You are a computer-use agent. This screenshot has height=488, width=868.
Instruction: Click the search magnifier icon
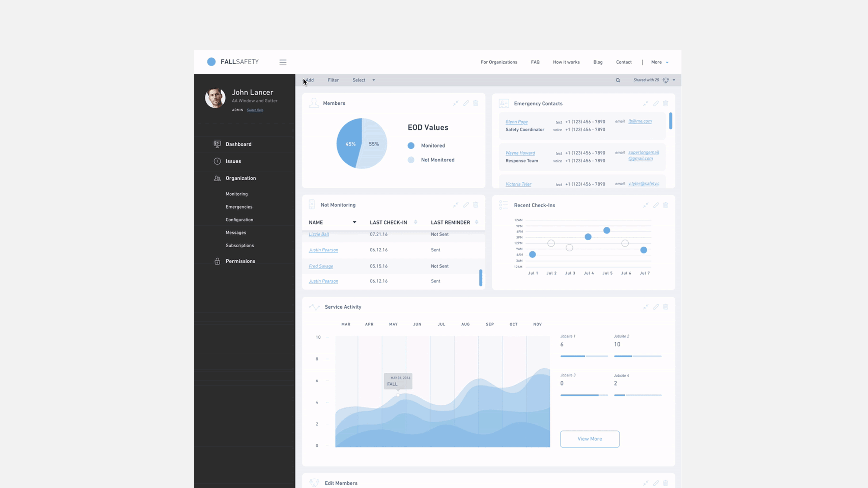[618, 80]
